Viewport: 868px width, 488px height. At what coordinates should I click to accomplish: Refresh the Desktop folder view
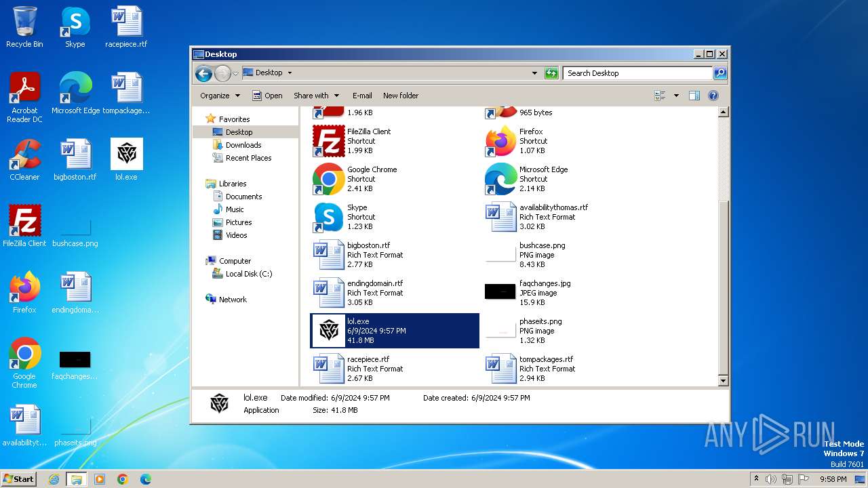[x=551, y=73]
